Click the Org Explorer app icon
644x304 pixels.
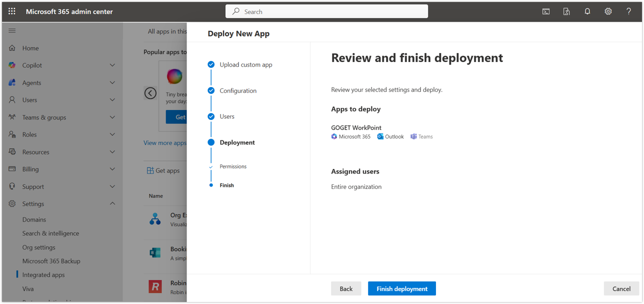click(x=155, y=219)
